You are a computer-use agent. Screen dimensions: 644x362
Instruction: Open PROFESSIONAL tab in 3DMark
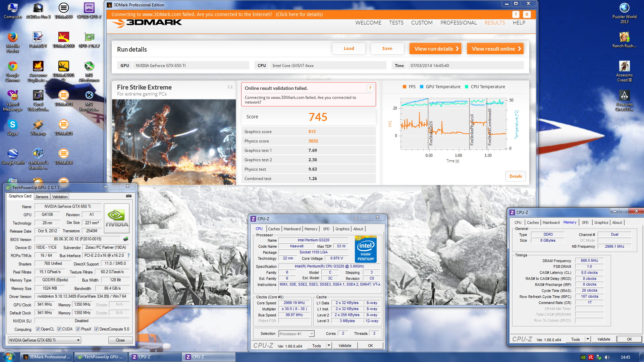pyautogui.click(x=458, y=23)
